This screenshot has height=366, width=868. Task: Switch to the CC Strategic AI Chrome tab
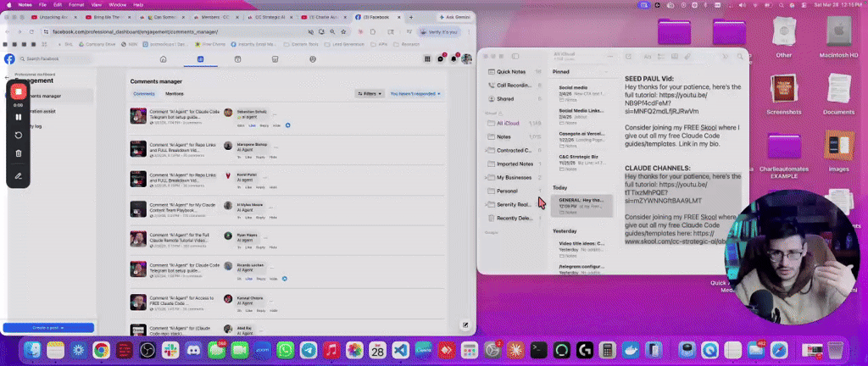point(268,17)
